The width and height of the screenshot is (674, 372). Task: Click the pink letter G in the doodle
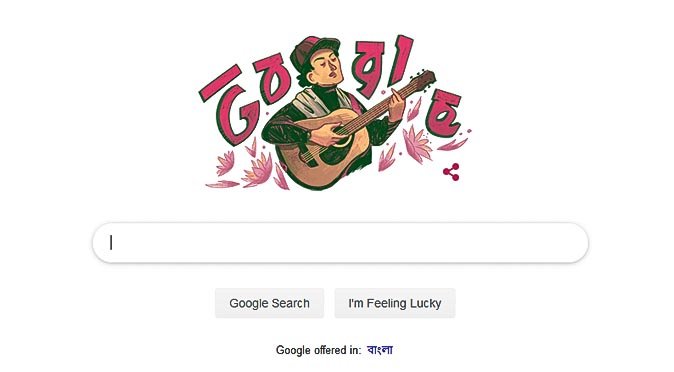tap(227, 105)
